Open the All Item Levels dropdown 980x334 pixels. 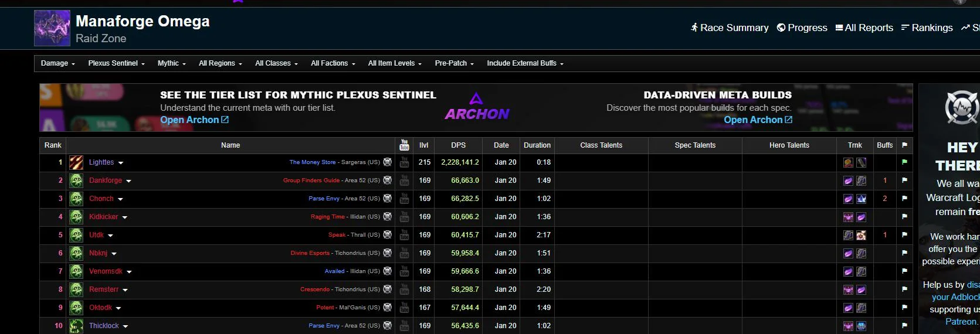pos(395,63)
